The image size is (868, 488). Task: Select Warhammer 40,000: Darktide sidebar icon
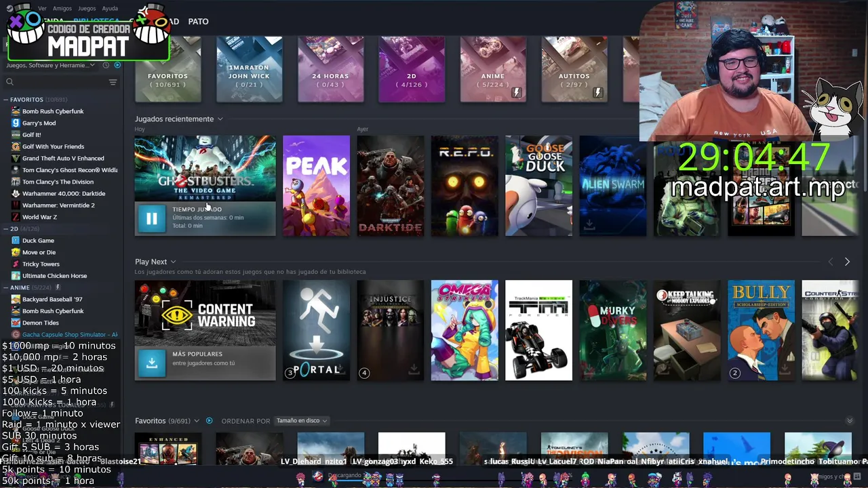coord(16,193)
